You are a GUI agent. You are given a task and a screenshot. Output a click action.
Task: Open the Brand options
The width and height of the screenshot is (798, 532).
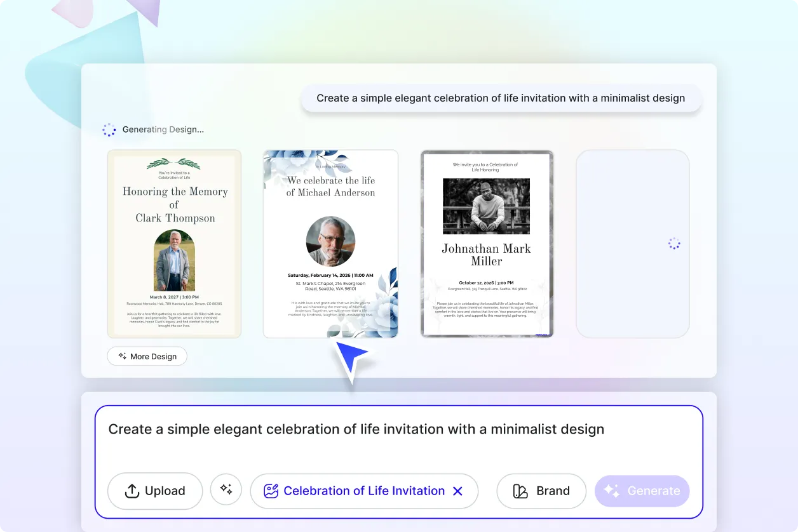point(541,491)
